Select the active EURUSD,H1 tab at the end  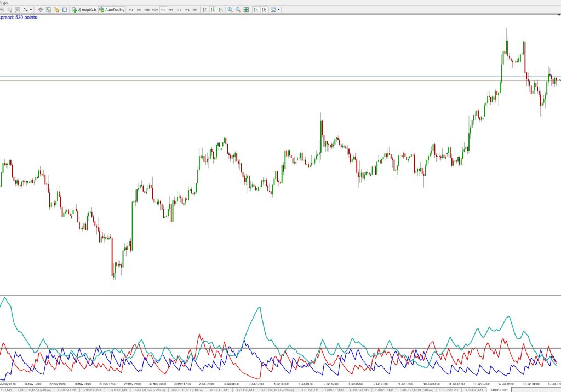(x=499, y=390)
